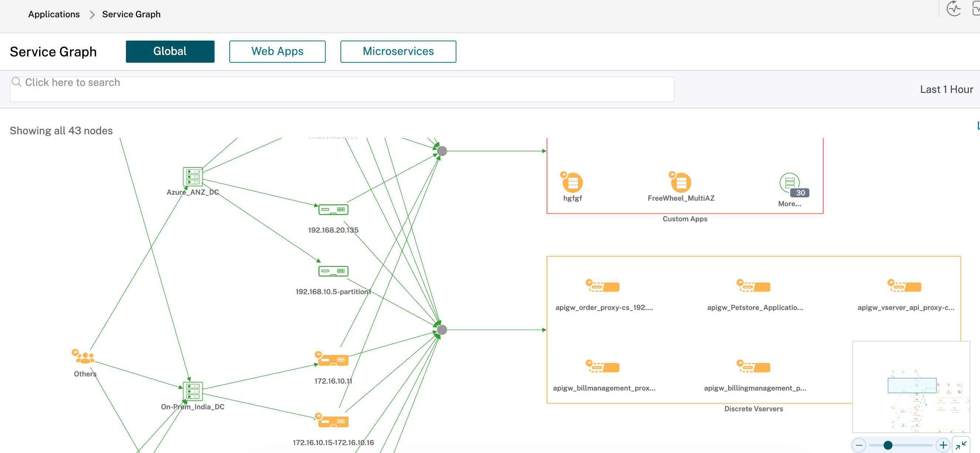980x453 pixels.
Task: Zoom in with the plus button
Action: 943,445
